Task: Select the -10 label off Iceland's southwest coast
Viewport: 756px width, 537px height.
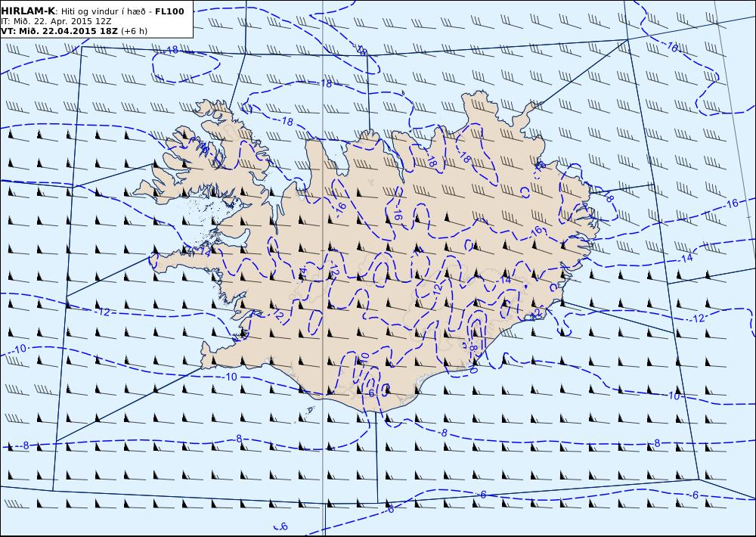Action: tap(231, 377)
